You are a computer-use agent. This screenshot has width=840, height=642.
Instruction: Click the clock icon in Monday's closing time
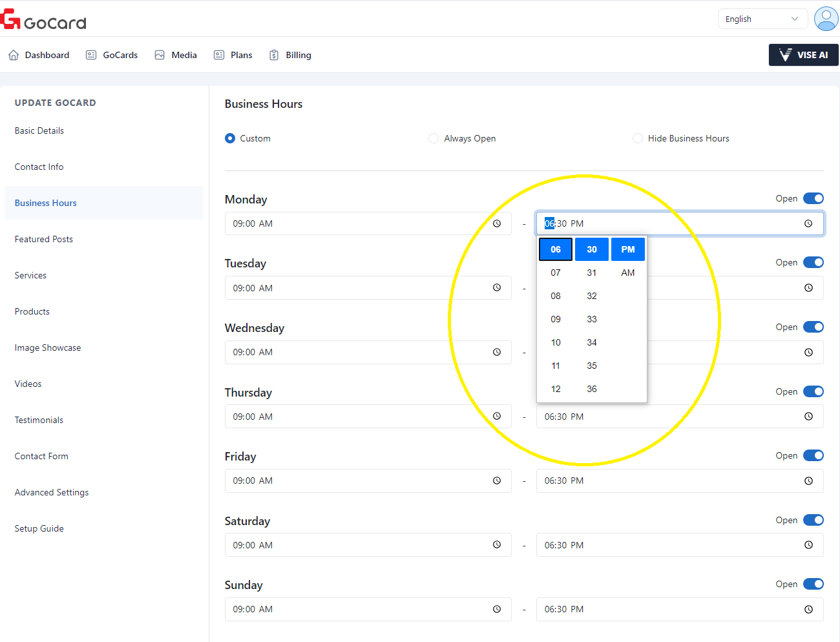pyautogui.click(x=808, y=223)
